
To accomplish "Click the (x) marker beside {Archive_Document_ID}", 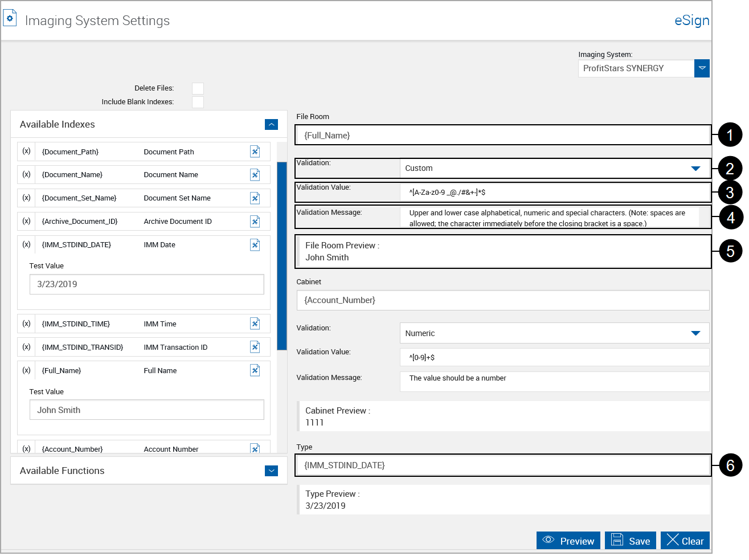I will (26, 221).
